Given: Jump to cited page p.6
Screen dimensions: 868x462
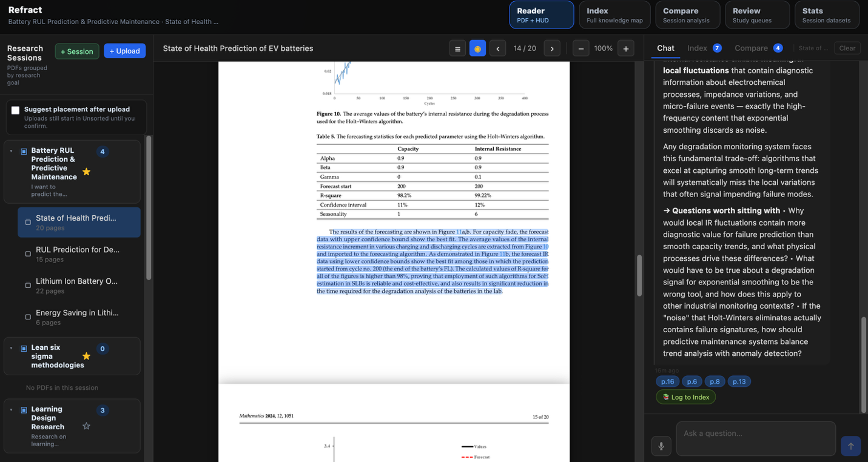Looking at the screenshot, I should 692,381.
